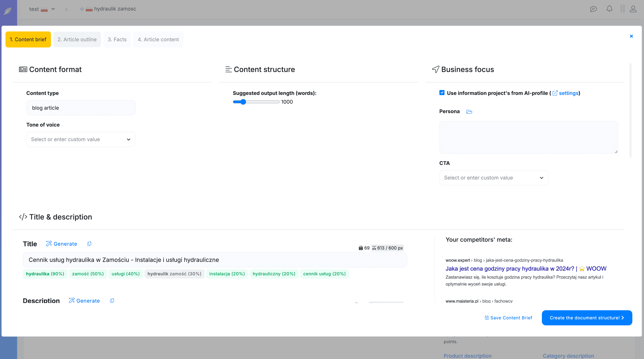Switch to 1. Content brief tab

[28, 39]
